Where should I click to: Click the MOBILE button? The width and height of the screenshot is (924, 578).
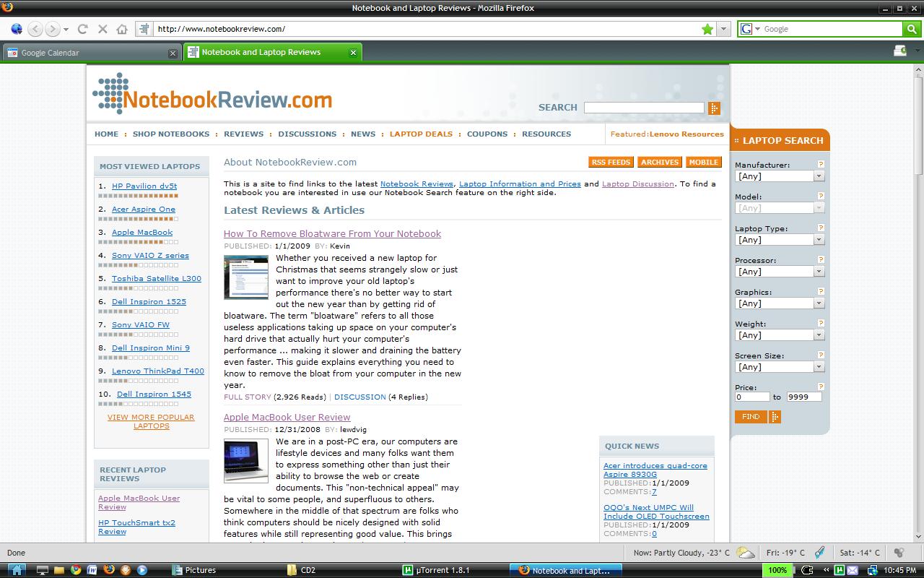coord(703,162)
